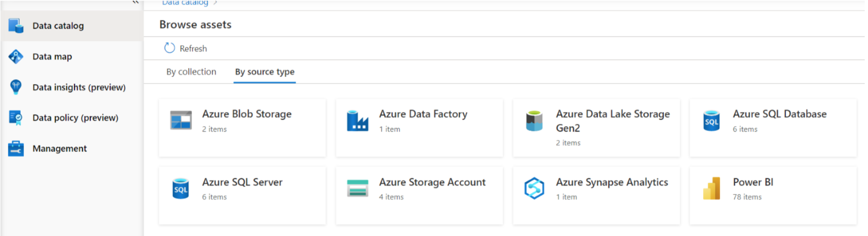Image resolution: width=868 pixels, height=236 pixels.
Task: Select the Data insights lightbulb icon
Action: pyautogui.click(x=16, y=87)
